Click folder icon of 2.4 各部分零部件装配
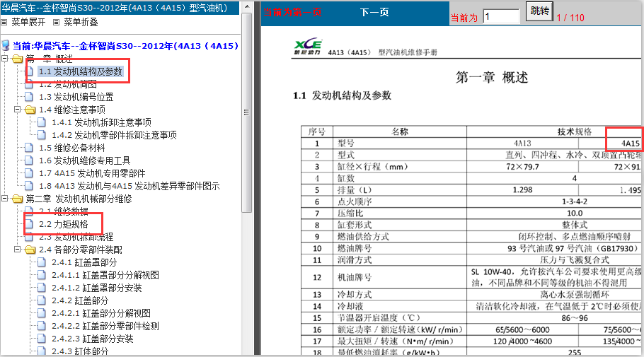The width and height of the screenshot is (644, 357). coord(30,250)
